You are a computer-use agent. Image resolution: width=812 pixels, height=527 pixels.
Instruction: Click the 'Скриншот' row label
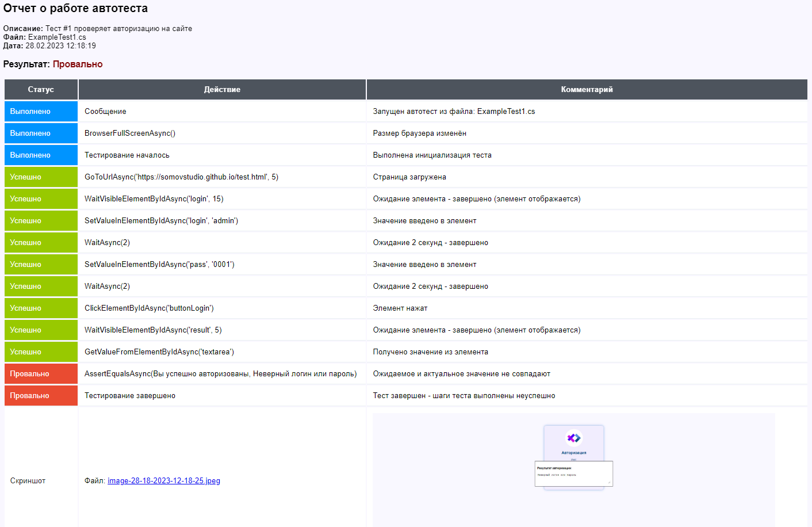pos(28,481)
